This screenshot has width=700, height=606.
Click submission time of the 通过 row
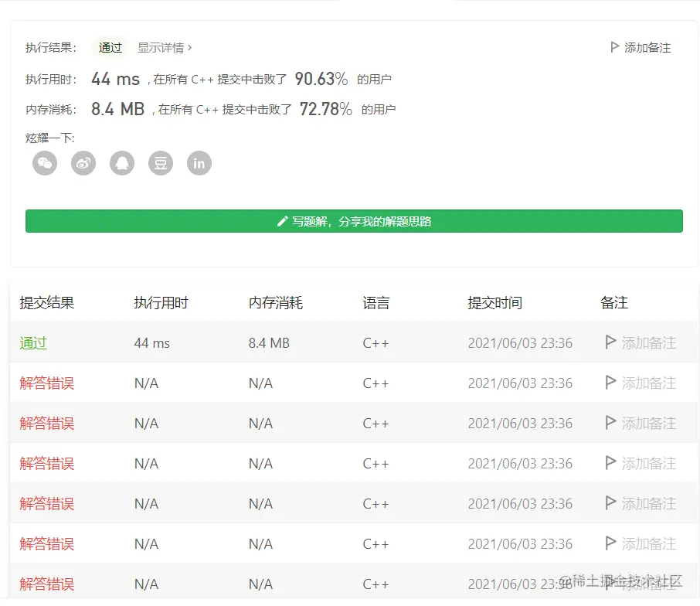[x=520, y=343]
